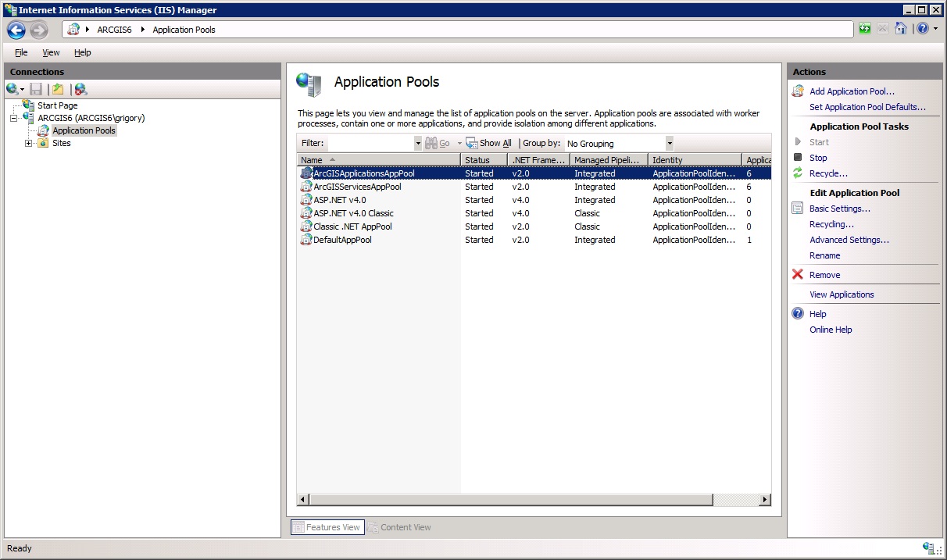Open the File menu
947x560 pixels.
click(21, 52)
